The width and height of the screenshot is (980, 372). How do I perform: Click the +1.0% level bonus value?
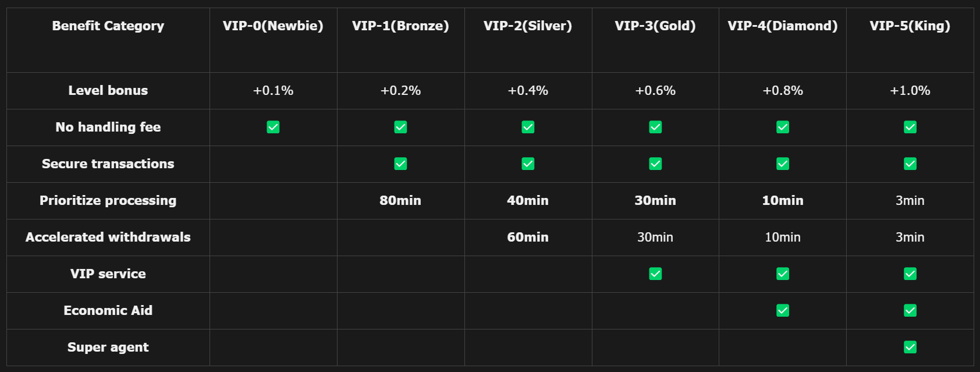pos(910,90)
